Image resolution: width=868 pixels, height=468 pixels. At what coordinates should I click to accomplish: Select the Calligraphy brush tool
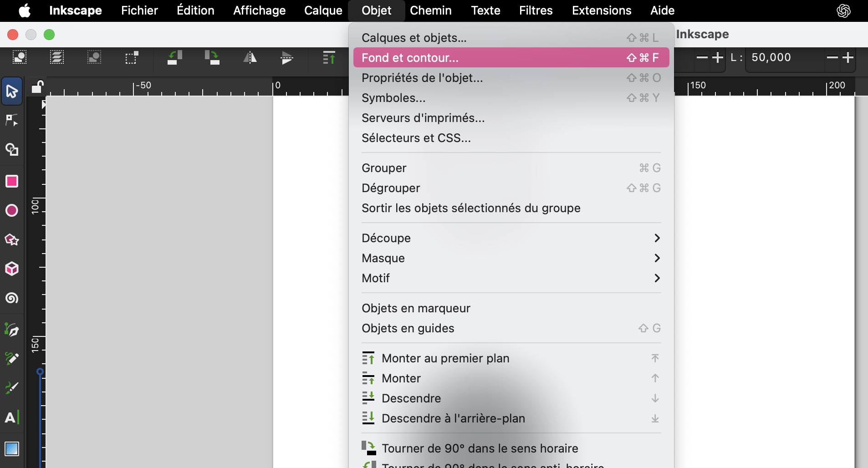12,388
